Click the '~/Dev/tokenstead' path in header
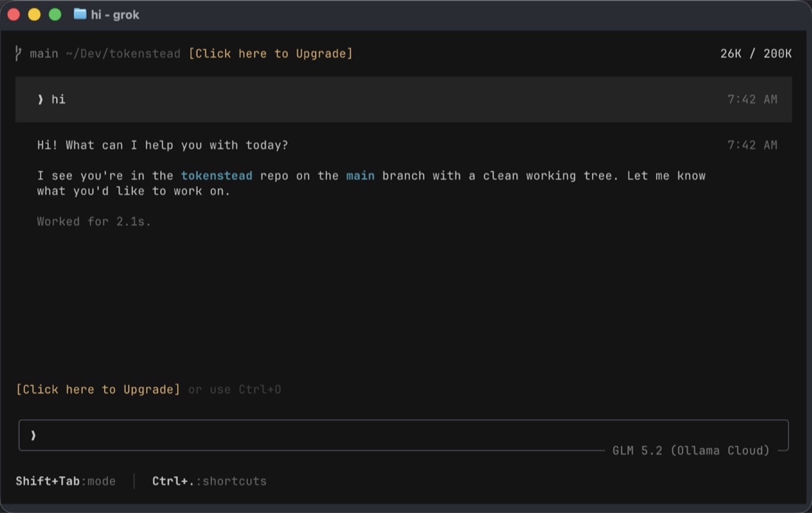 (123, 54)
